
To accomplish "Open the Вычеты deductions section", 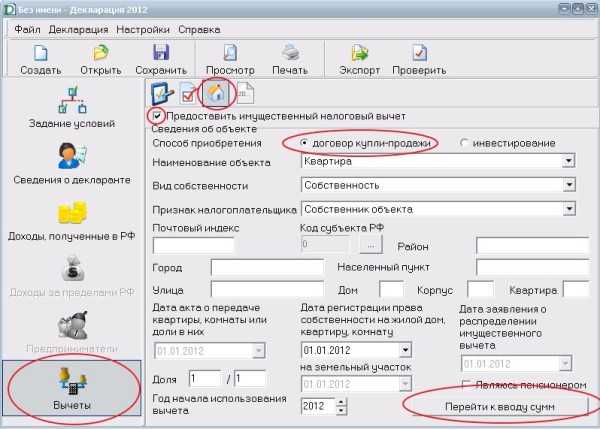I will pos(72,388).
